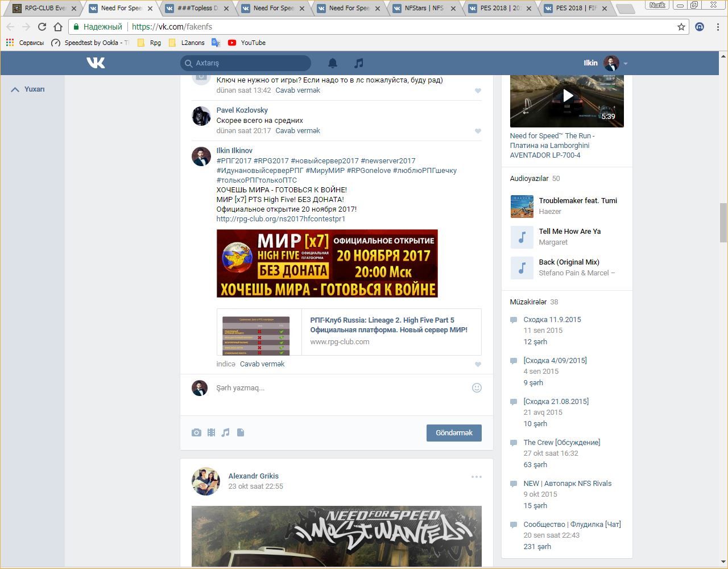Expand the Ilkin profile dropdown menu
Viewport: 728px width, 569px height.
click(x=625, y=63)
